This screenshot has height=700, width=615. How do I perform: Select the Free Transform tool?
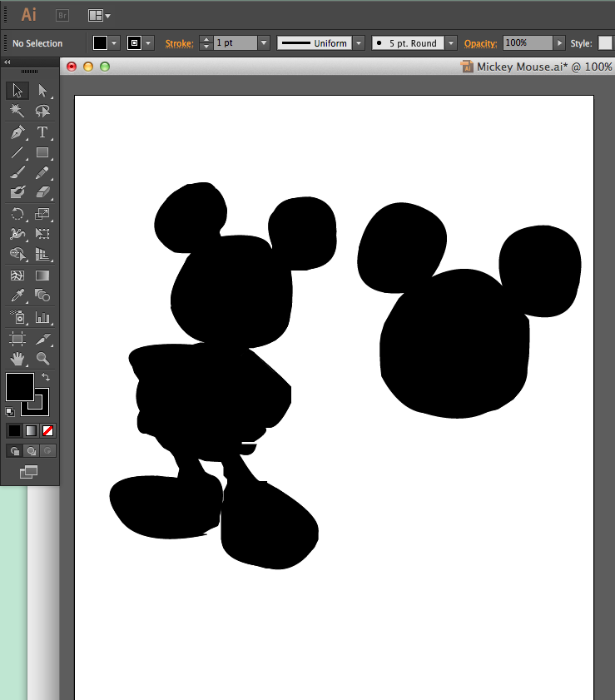point(42,234)
